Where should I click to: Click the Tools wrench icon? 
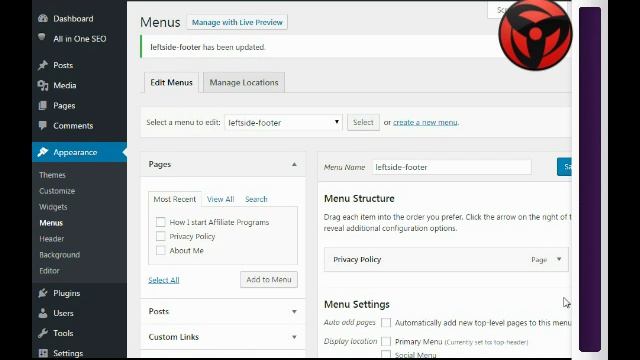[43, 333]
